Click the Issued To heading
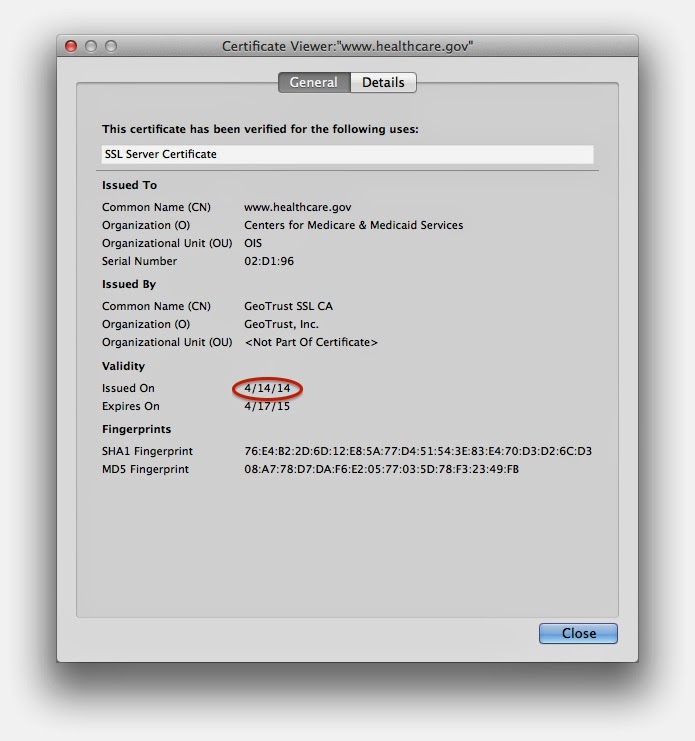 pyautogui.click(x=129, y=185)
